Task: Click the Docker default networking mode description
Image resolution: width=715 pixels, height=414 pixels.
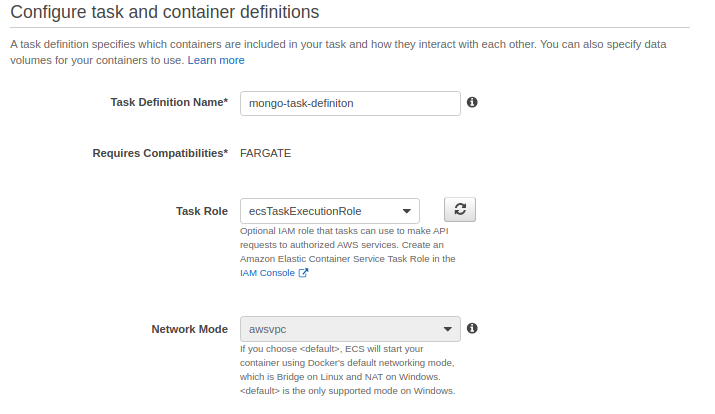Action: [x=347, y=370]
